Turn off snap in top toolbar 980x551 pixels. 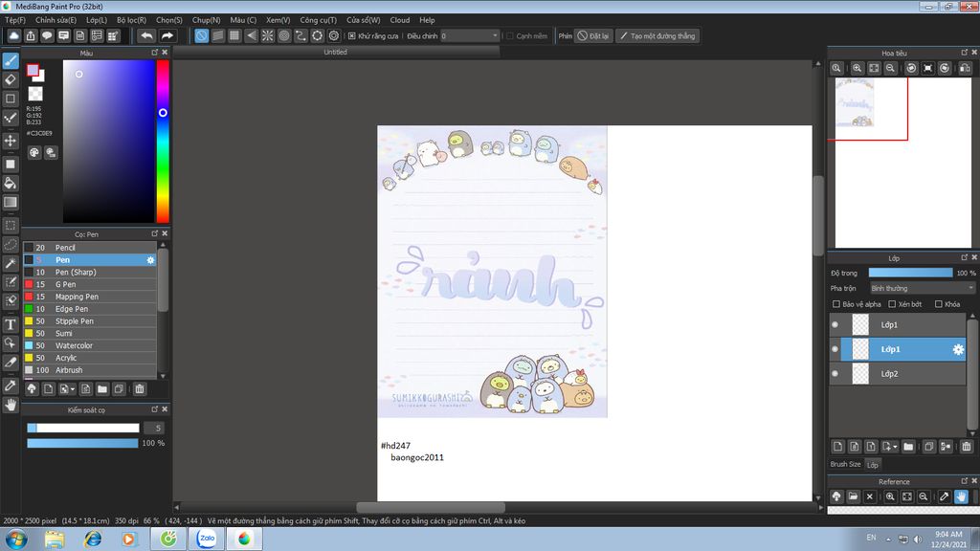click(201, 35)
